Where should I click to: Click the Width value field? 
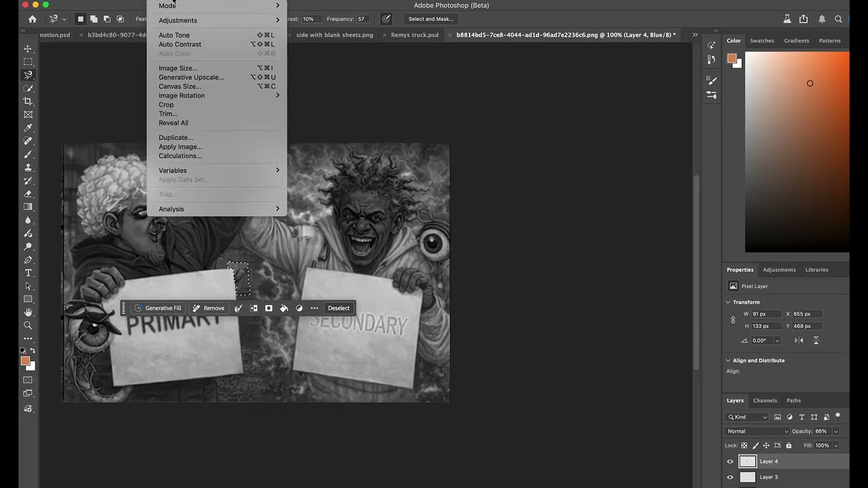[x=766, y=314]
